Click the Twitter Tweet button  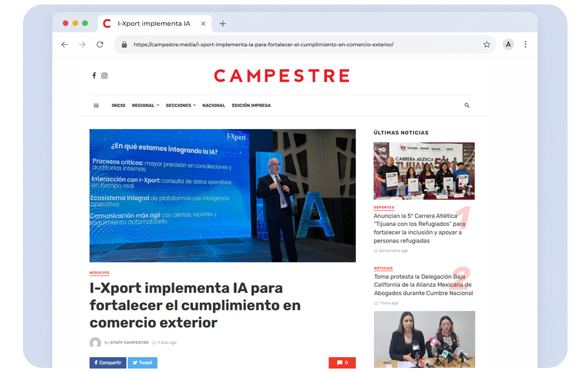click(142, 363)
